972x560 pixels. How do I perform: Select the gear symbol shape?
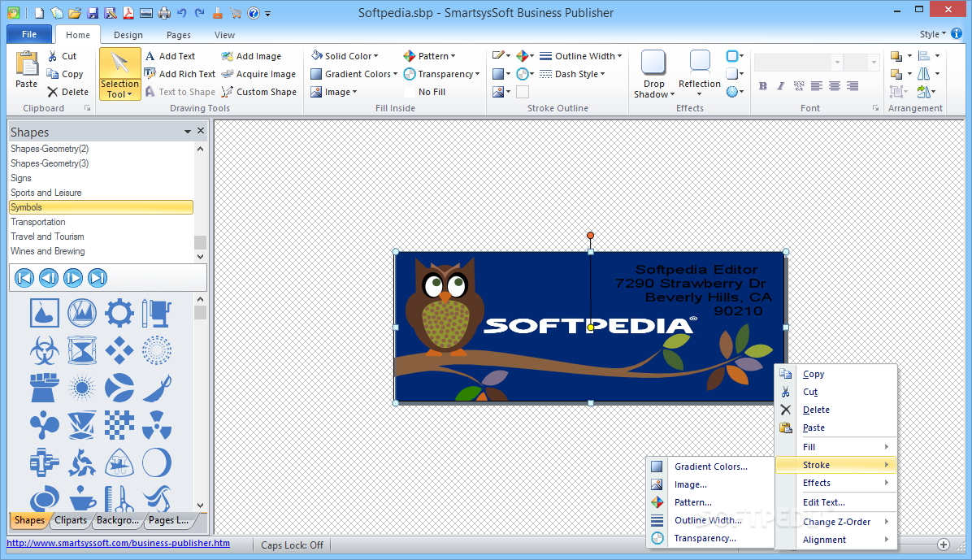coord(119,313)
